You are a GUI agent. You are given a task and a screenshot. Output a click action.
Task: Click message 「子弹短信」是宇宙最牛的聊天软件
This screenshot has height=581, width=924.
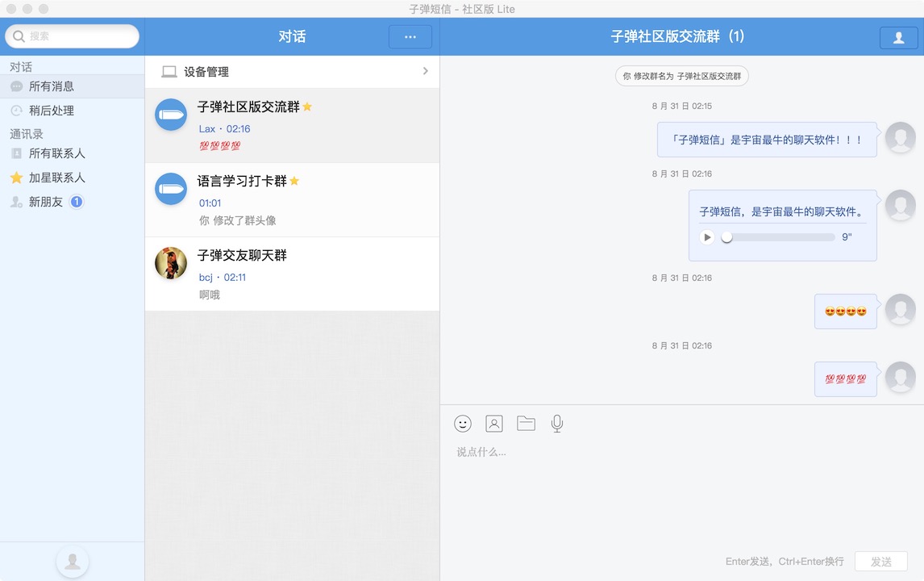pyautogui.click(x=768, y=140)
